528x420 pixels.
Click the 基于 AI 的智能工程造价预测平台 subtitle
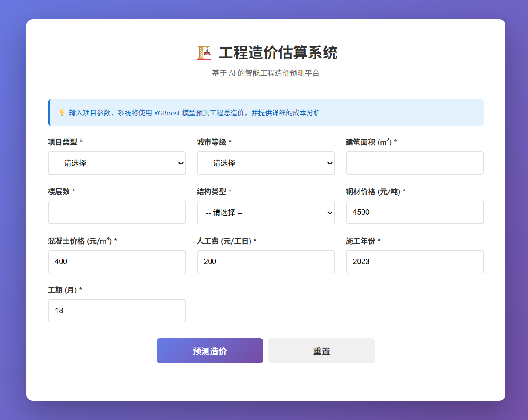265,73
